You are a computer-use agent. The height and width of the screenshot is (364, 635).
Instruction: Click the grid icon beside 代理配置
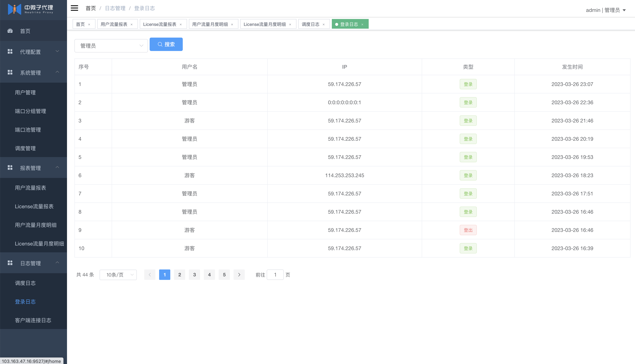point(10,52)
